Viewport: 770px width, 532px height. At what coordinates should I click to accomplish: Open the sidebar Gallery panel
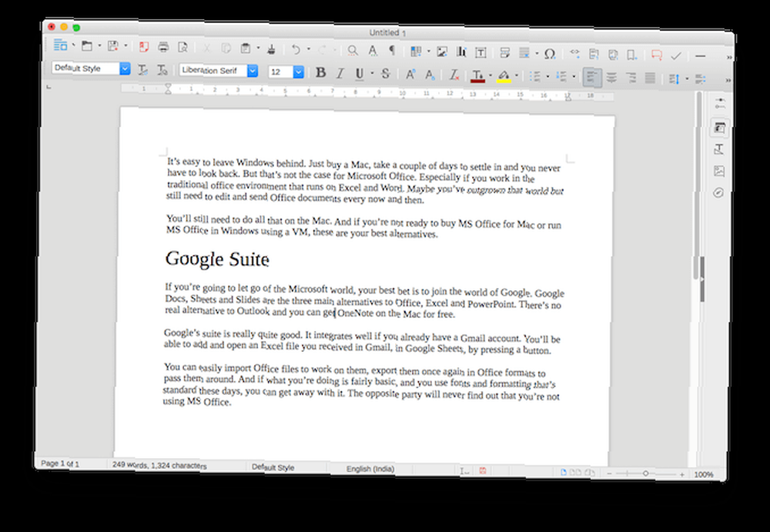click(719, 171)
